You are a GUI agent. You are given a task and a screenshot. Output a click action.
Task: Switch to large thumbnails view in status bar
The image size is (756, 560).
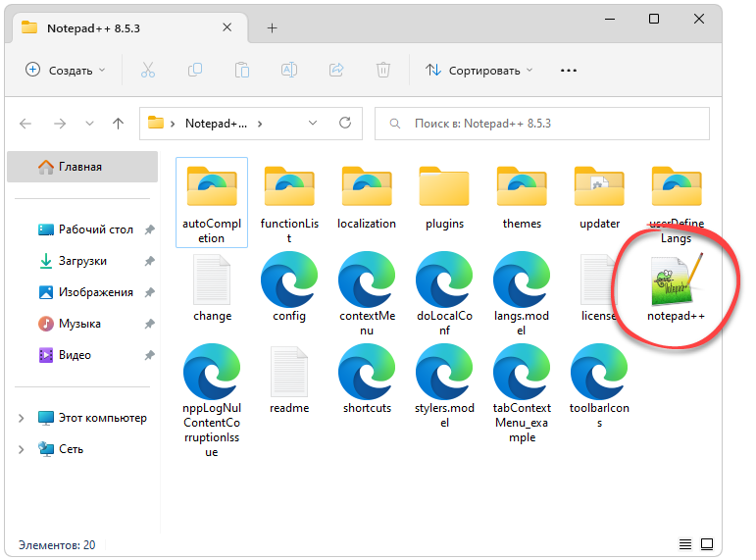pos(706,544)
